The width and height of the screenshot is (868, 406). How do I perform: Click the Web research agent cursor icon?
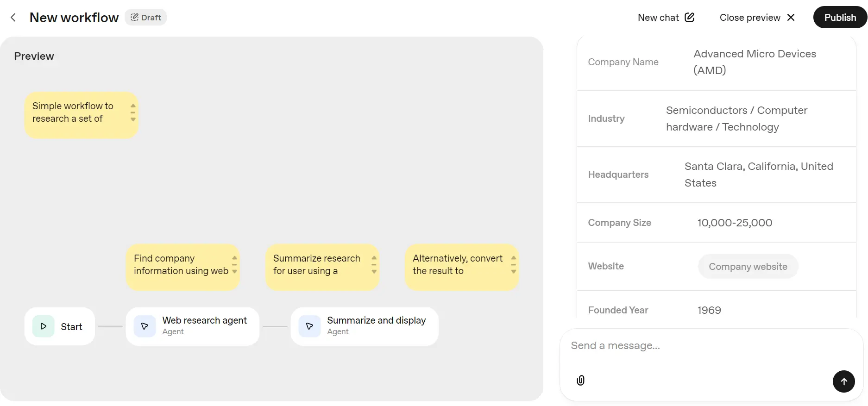(145, 326)
